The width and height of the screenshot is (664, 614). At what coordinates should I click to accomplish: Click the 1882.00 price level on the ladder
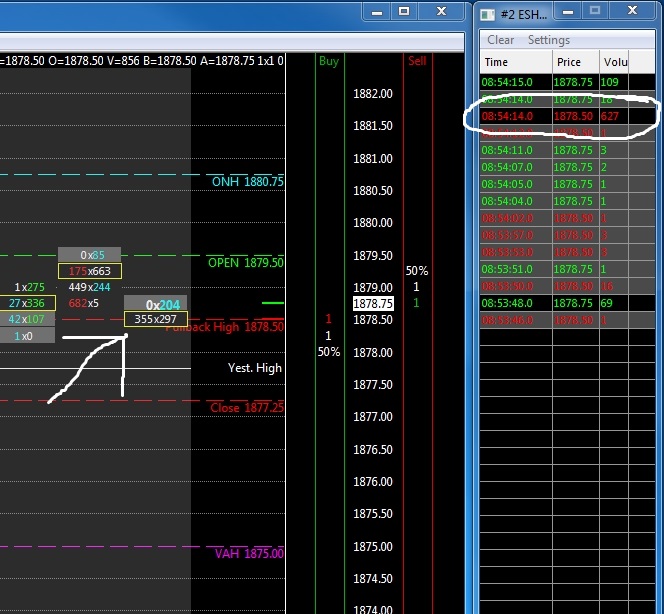[x=373, y=94]
